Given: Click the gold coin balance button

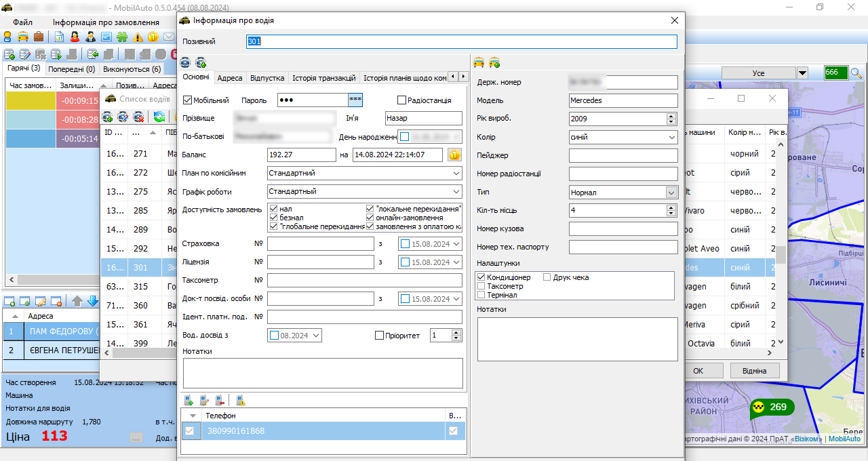Looking at the screenshot, I should pos(454,155).
